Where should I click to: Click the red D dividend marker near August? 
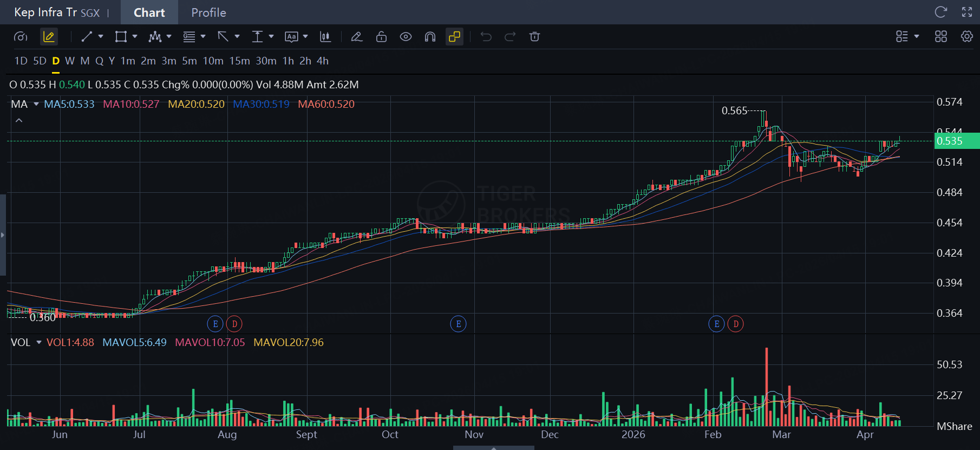click(x=234, y=324)
